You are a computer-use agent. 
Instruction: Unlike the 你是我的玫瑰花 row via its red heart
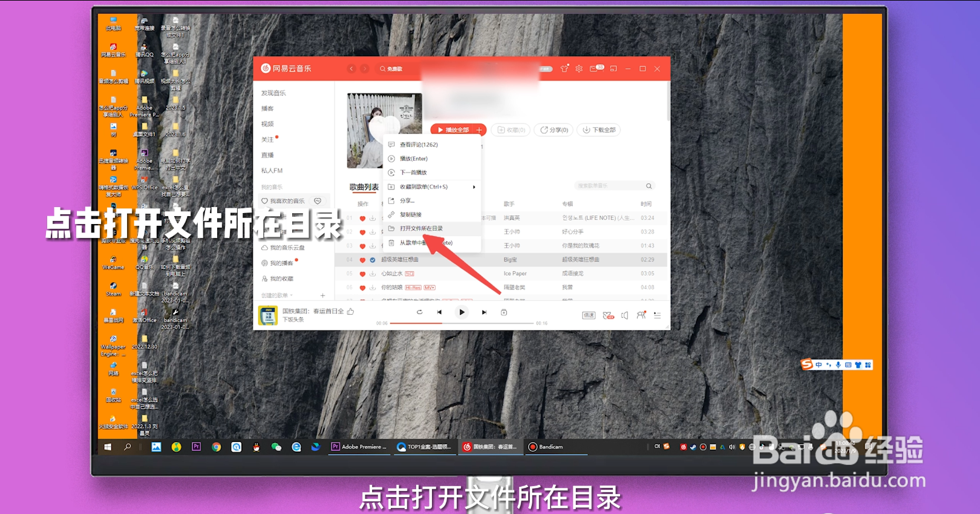[x=362, y=246]
